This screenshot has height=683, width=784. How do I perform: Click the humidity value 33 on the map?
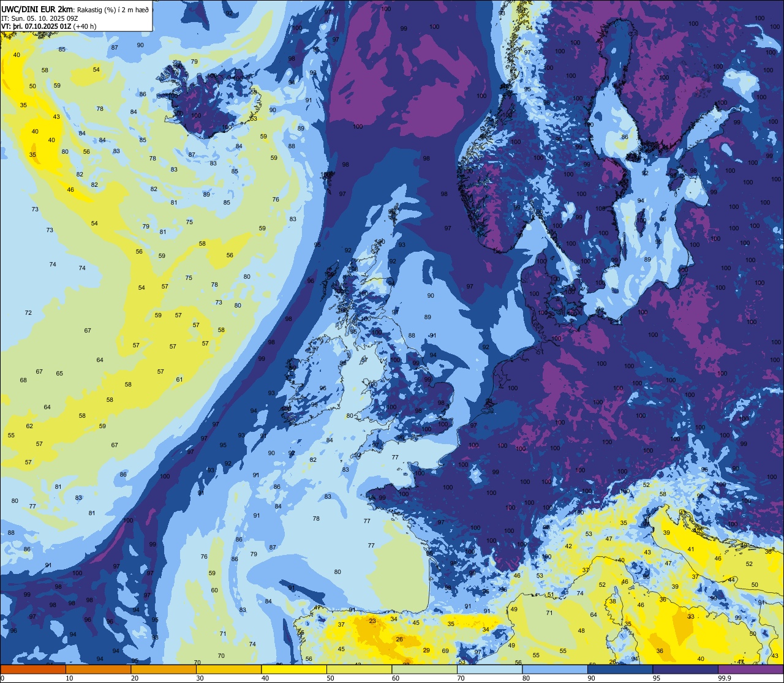[x=691, y=617]
